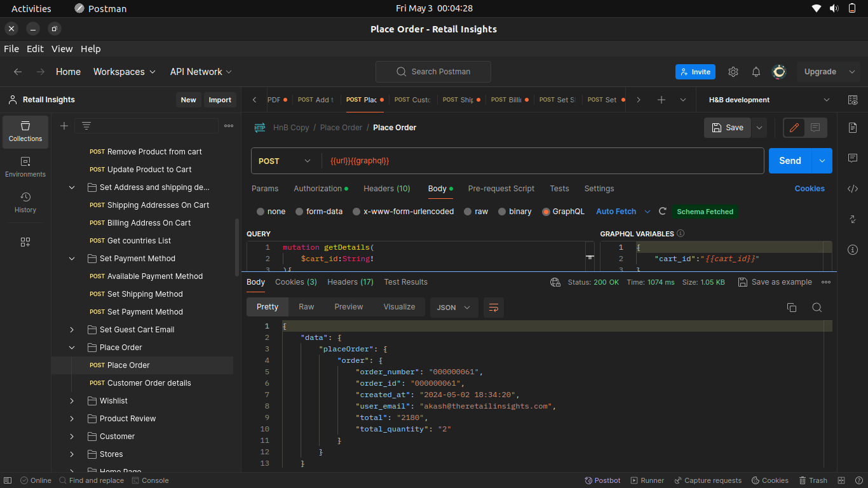Open the History sidebar panel
This screenshot has width=868, height=488.
tap(25, 202)
